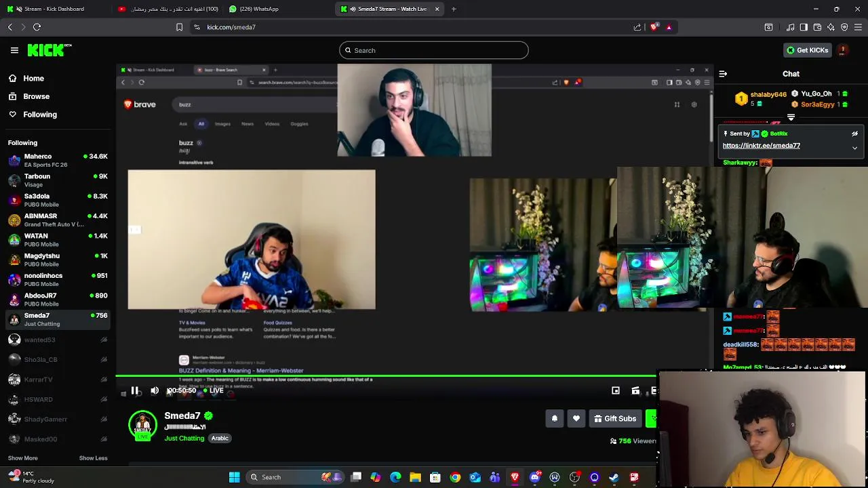Open Smeda7 channel avatar

(x=142, y=426)
